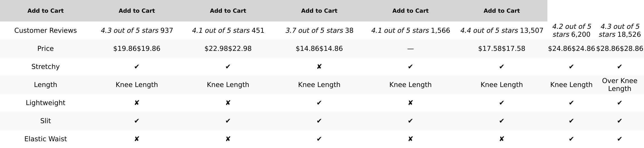
Task: Click the Lightweight checkmark under the $14.86 product
Action: point(319,103)
